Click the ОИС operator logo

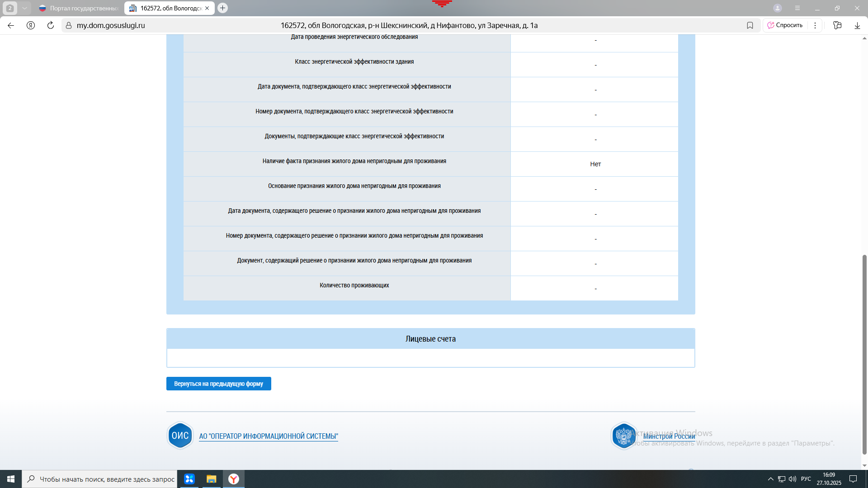tap(180, 436)
